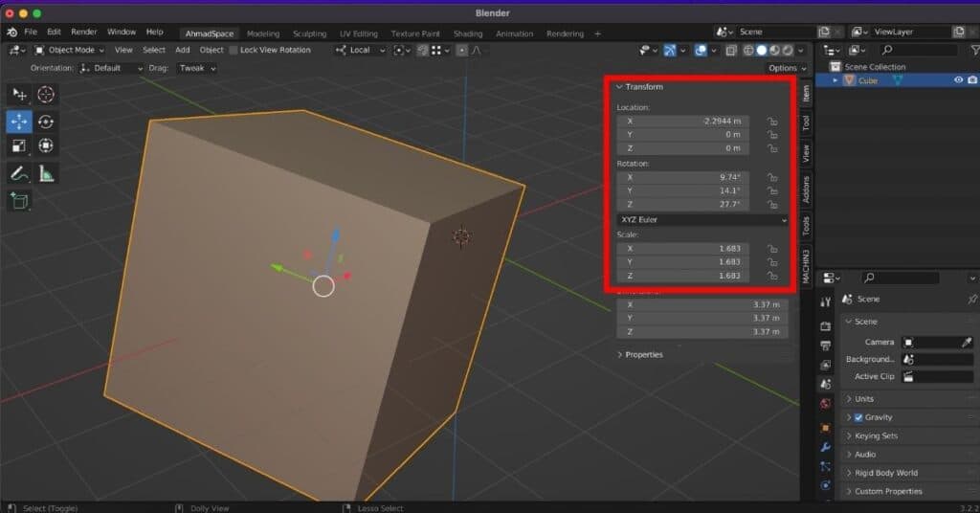Open the Modifier wrench properties tab
The width and height of the screenshot is (980, 513).
[825, 447]
